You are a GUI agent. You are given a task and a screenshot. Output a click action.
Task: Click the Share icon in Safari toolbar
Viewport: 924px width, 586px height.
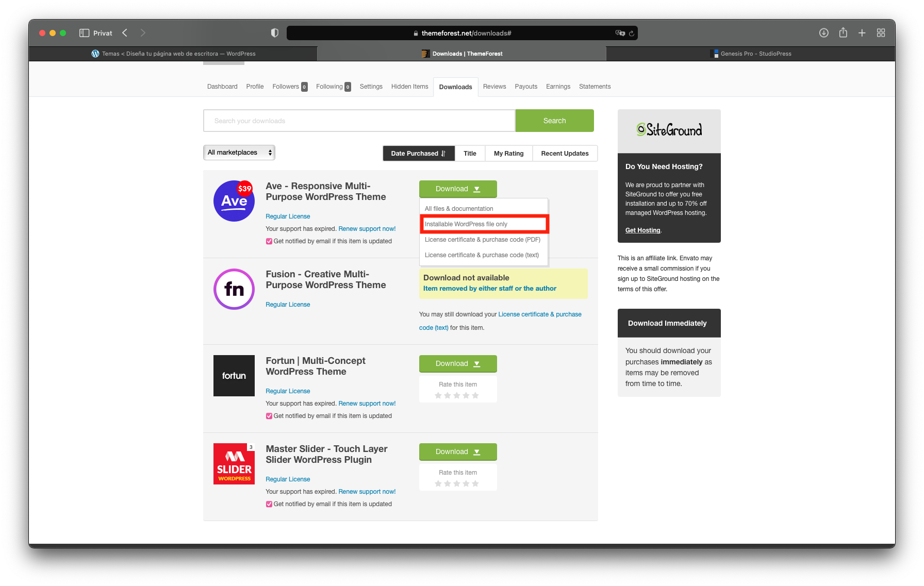point(843,32)
